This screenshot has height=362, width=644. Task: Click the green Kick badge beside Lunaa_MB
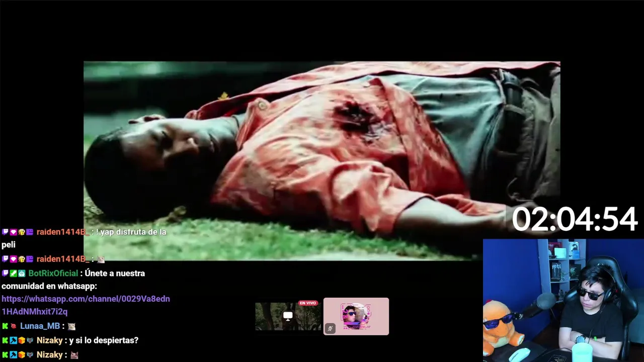(5, 326)
